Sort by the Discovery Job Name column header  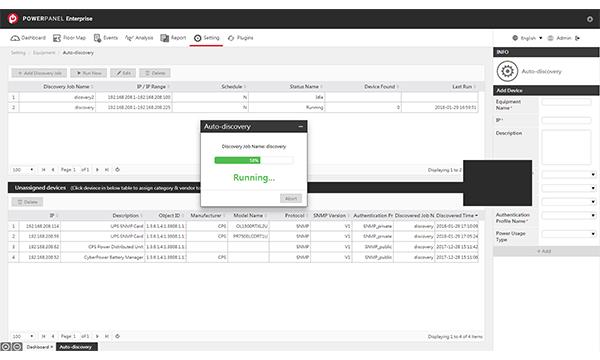[57, 87]
